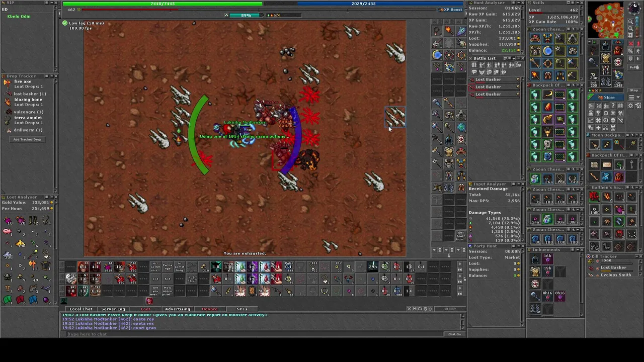Viewport: 644px width, 362px height.
Task: Click the 16h imbuement item icon
Action: coord(547,258)
